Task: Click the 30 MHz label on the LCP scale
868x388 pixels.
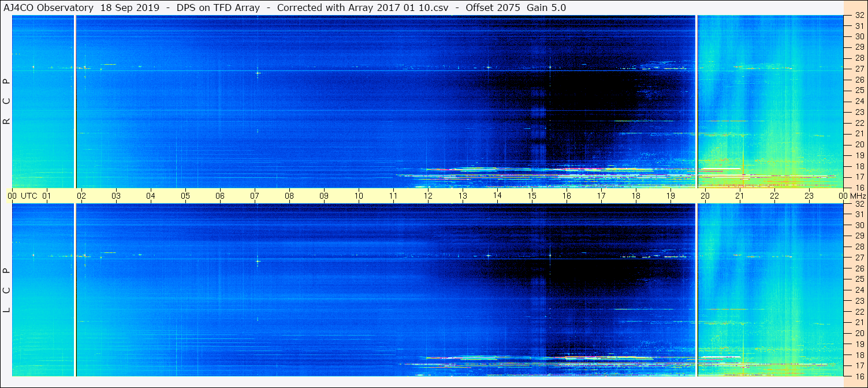Action: pyautogui.click(x=859, y=225)
